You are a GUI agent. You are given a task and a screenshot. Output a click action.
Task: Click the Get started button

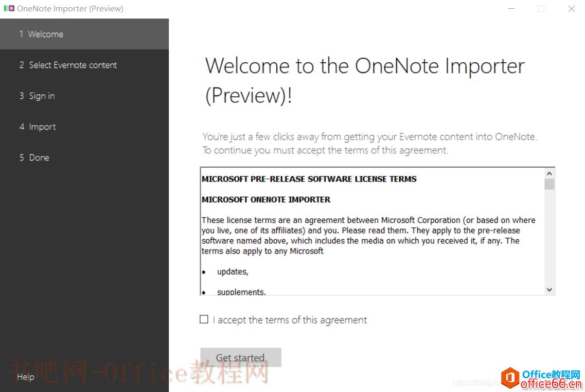point(241,358)
